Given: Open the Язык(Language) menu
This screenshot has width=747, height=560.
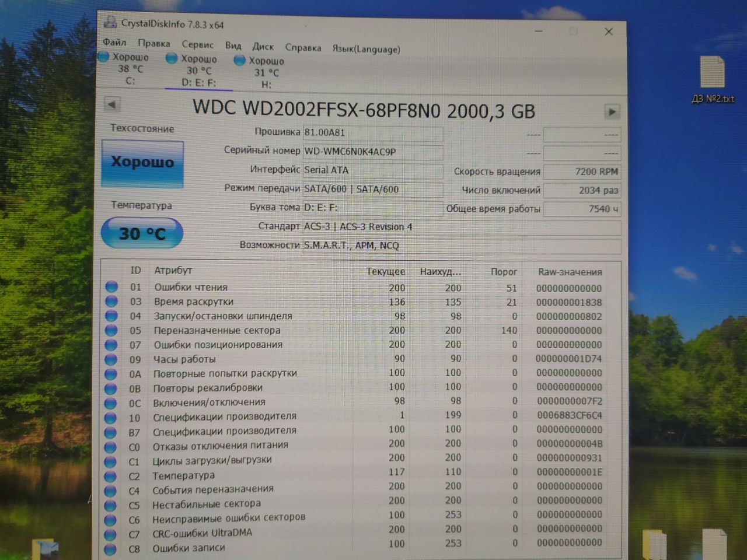Looking at the screenshot, I should click(x=366, y=49).
